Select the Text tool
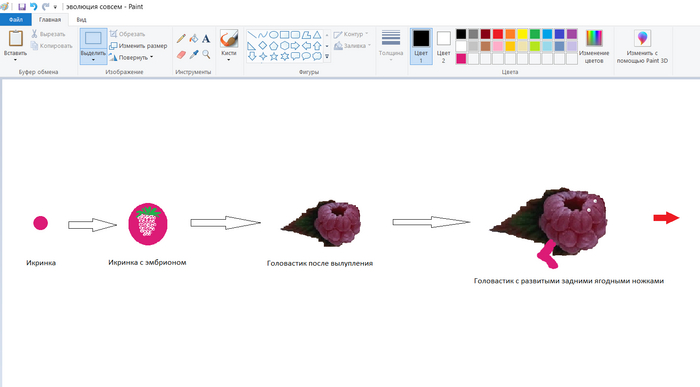Viewport: 700px width, 387px height. point(206,39)
